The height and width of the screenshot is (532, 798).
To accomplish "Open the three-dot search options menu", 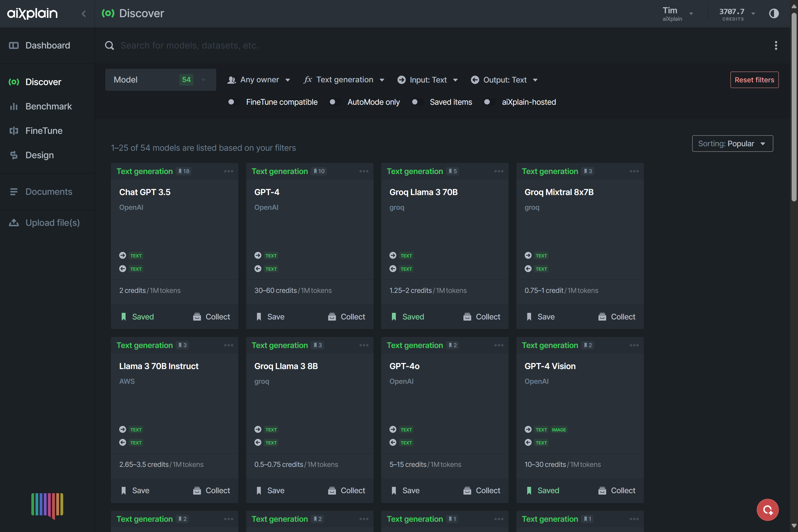I will coord(776,45).
